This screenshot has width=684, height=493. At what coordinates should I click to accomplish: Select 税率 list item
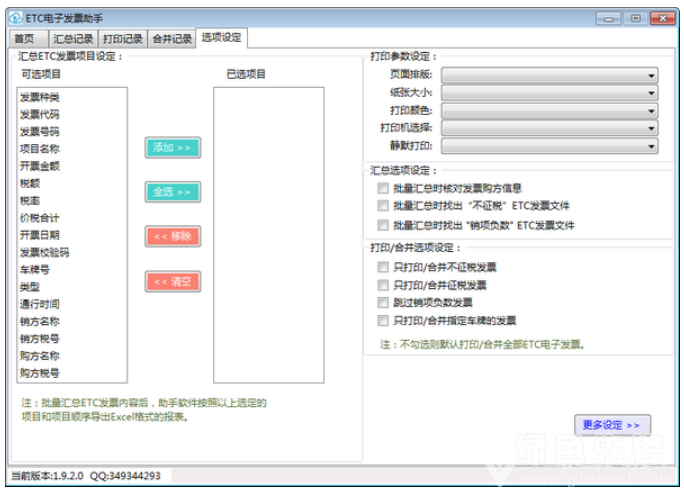[30, 201]
